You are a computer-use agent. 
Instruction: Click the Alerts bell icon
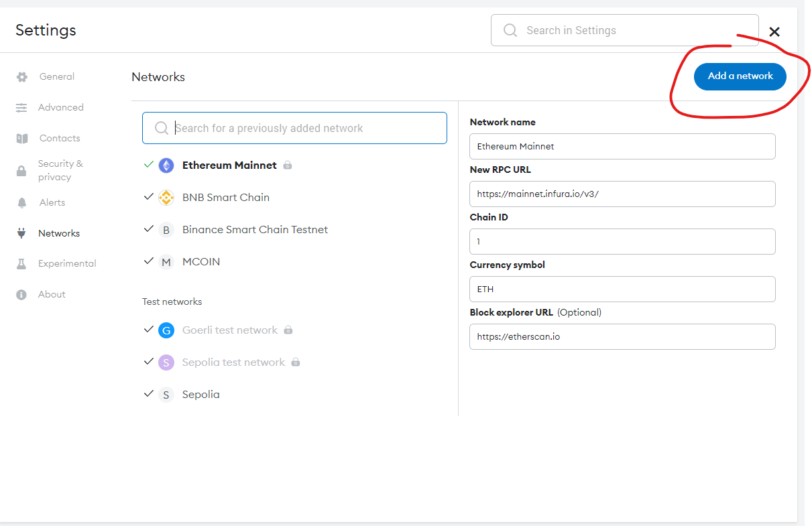[21, 203]
